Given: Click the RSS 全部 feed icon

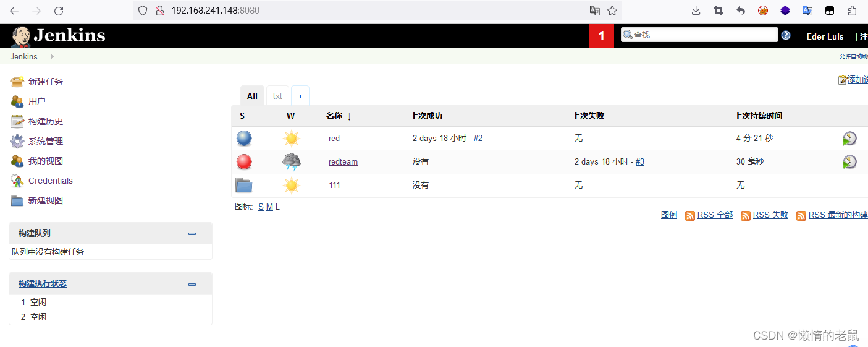Looking at the screenshot, I should click(x=690, y=216).
